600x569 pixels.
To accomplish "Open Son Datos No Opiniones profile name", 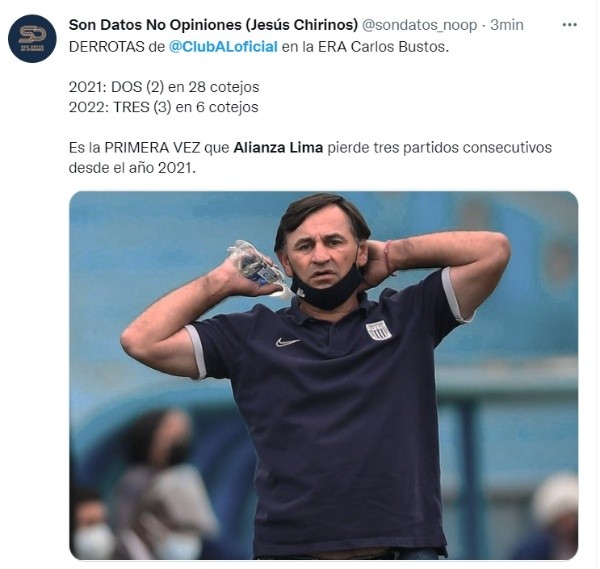I will click(213, 25).
